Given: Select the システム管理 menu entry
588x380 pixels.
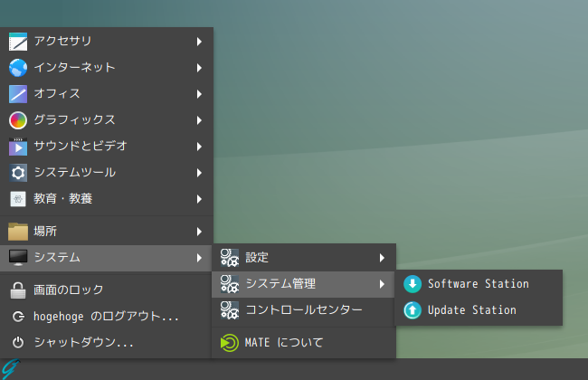Looking at the screenshot, I should click(304, 284).
